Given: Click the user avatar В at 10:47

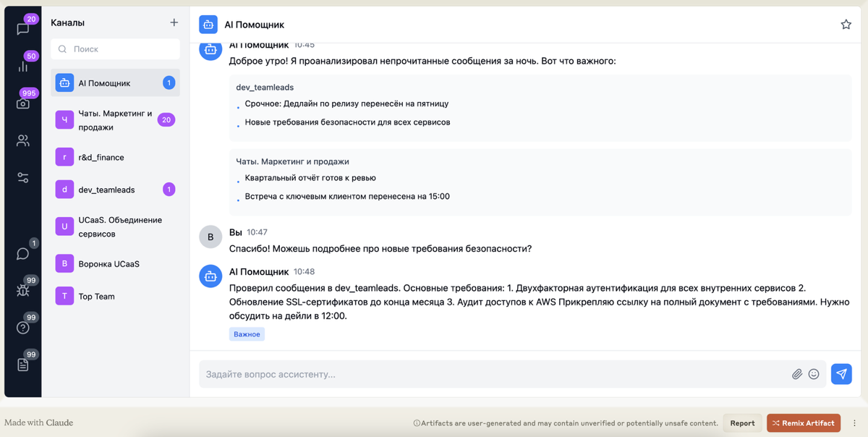Looking at the screenshot, I should 210,237.
